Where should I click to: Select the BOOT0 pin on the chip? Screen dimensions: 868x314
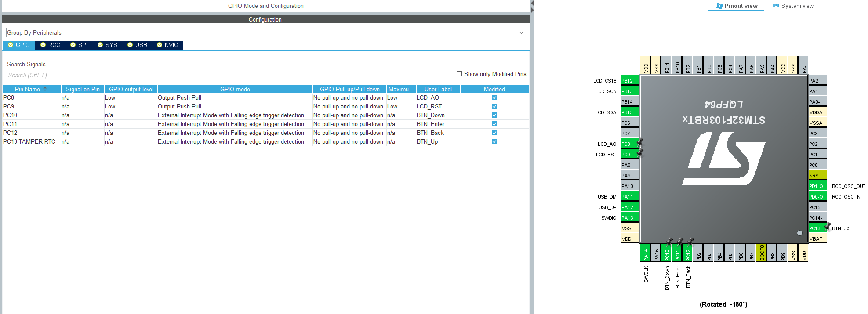pos(762,253)
